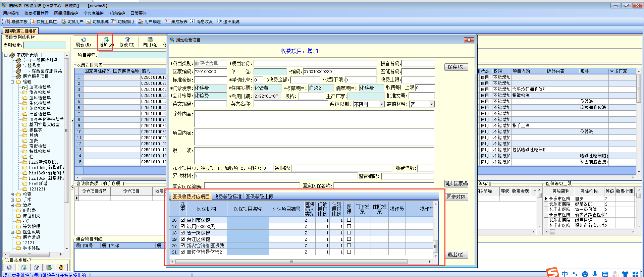Open the input method toolbox grid icon
644x277 pixels.
click(x=635, y=274)
